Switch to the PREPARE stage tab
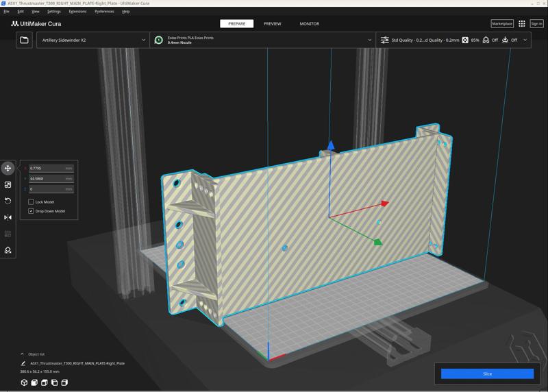Viewport: 548px width, 392px height. tap(236, 24)
